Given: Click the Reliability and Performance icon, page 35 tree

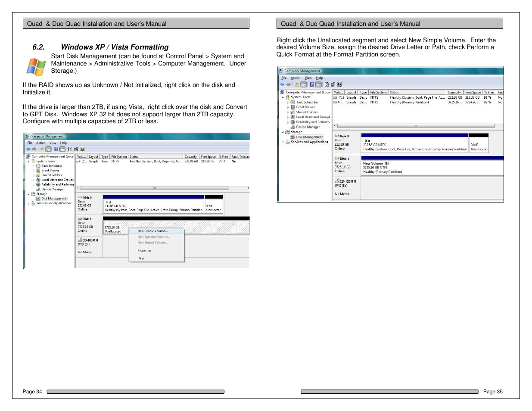Looking at the screenshot, I should 292,122.
